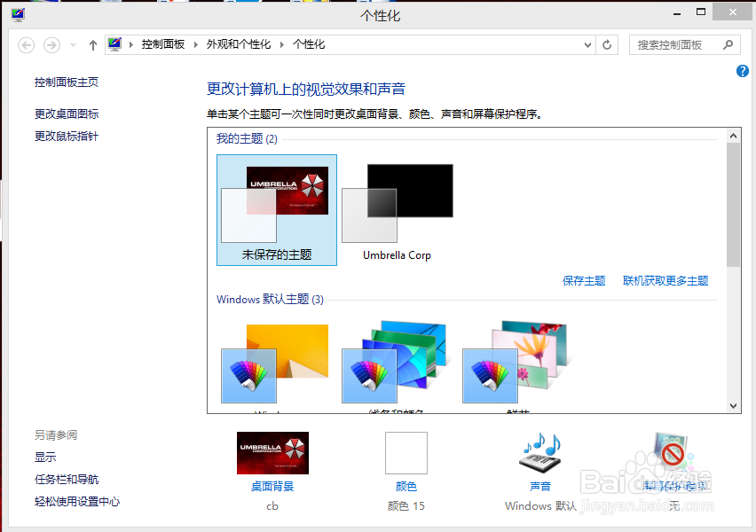Image resolution: width=756 pixels, height=532 pixels.
Task: Select the flowers theme
Action: [516, 363]
